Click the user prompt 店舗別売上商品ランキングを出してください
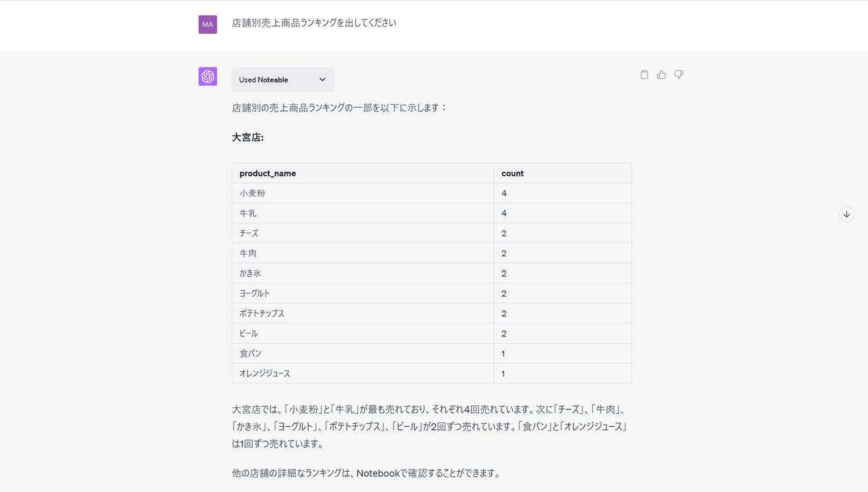 [x=314, y=23]
